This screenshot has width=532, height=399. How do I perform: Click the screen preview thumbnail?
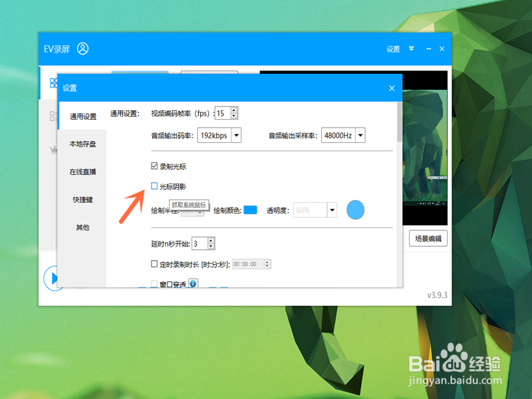tap(425, 148)
